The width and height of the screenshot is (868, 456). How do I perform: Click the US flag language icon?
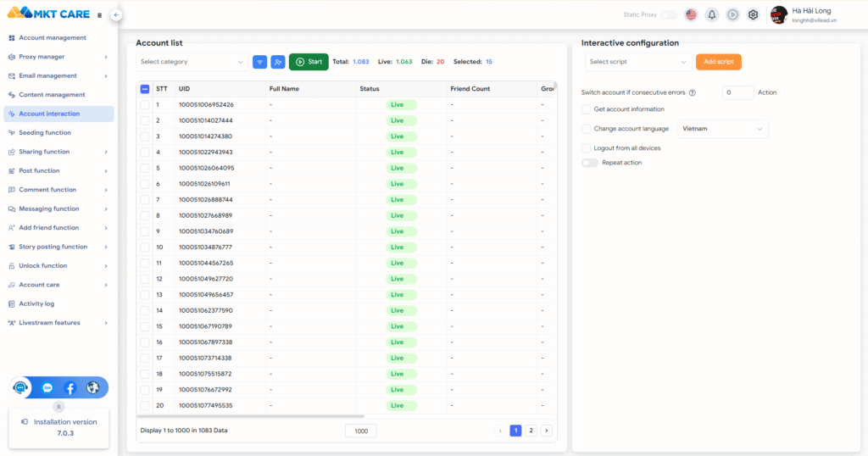point(691,14)
